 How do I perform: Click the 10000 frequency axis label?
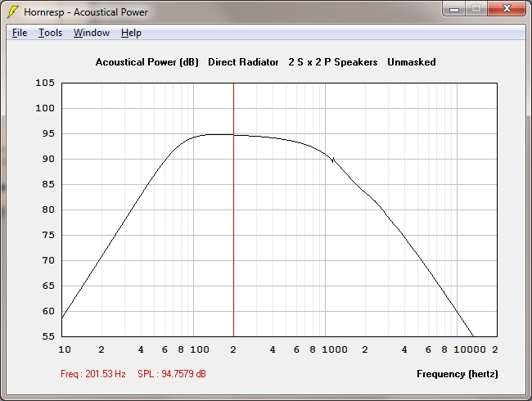(470, 349)
